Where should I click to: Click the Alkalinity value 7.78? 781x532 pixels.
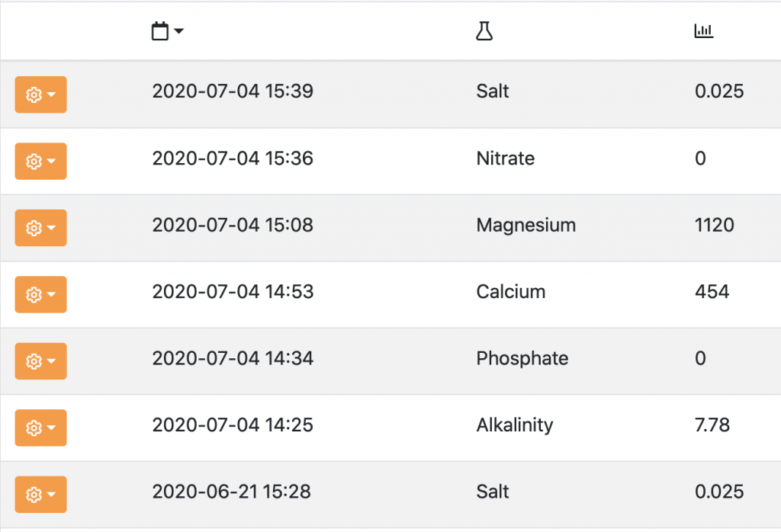pos(712,425)
